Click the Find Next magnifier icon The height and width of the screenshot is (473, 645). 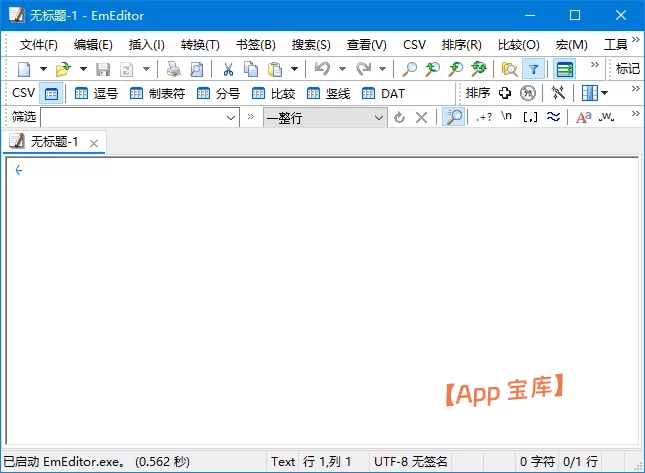click(455, 69)
